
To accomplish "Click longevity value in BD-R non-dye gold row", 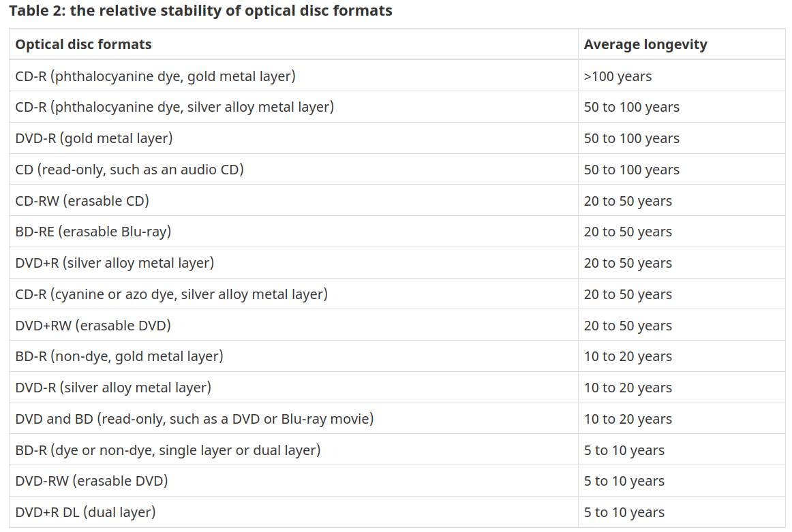I will coord(628,356).
